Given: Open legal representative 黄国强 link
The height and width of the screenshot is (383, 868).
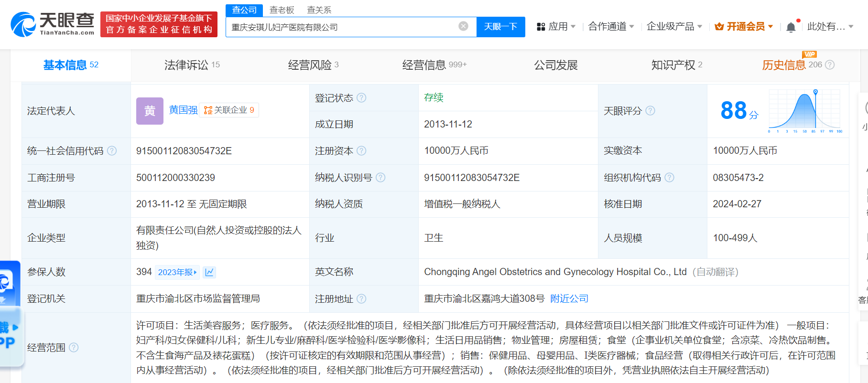Looking at the screenshot, I should point(183,110).
